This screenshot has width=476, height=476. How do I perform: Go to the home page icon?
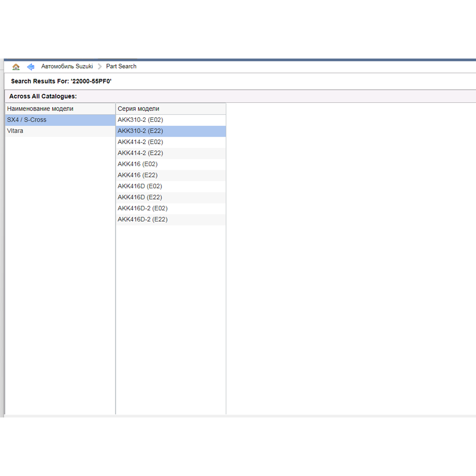point(16,67)
